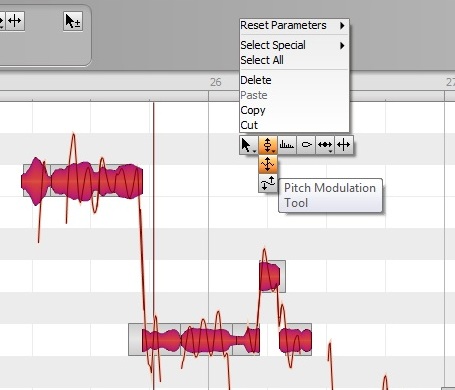The height and width of the screenshot is (390, 455).
Task: Select the Formant tool icon
Action: tap(287, 145)
